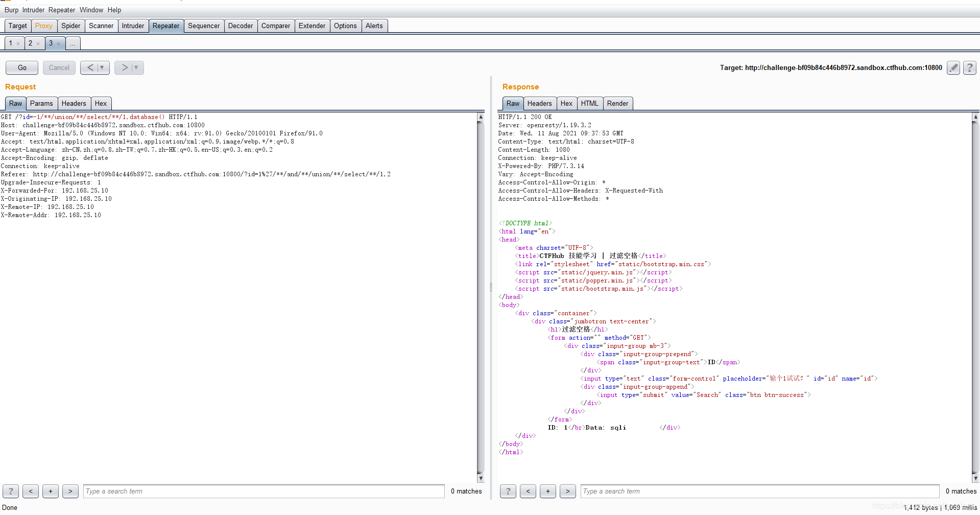Switch to the Decoder tab
This screenshot has width=980, height=515.
(x=241, y=26)
